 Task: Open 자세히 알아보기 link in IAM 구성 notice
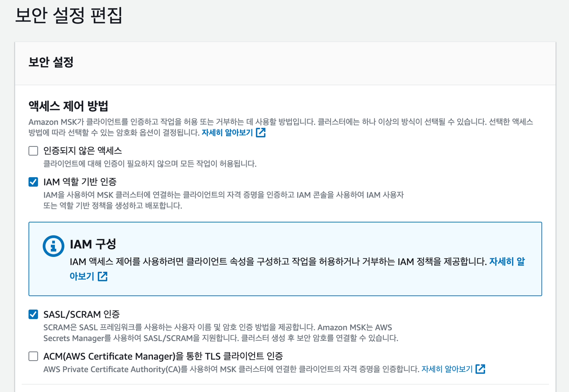coord(506,262)
